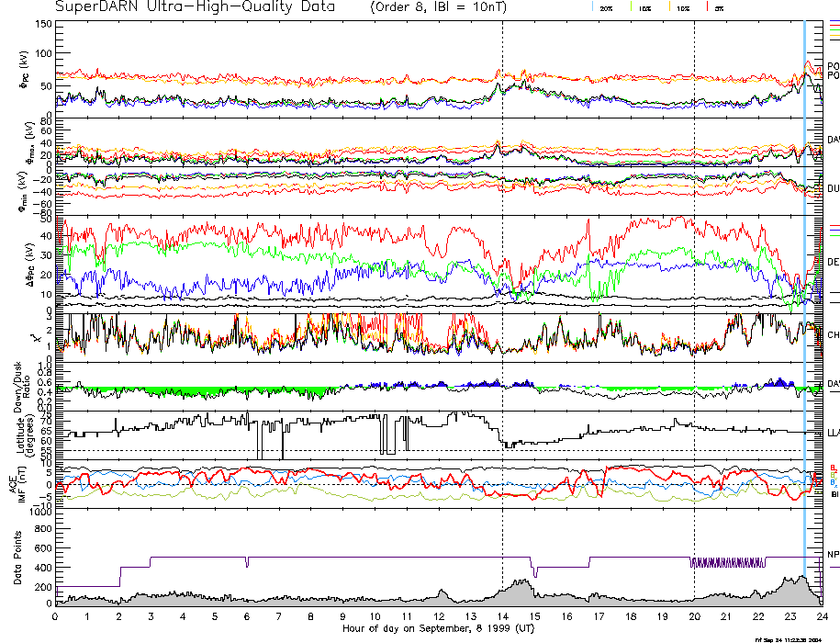840x643 pixels.
Task: Click the purple dip at hour 6
Action: point(247,562)
